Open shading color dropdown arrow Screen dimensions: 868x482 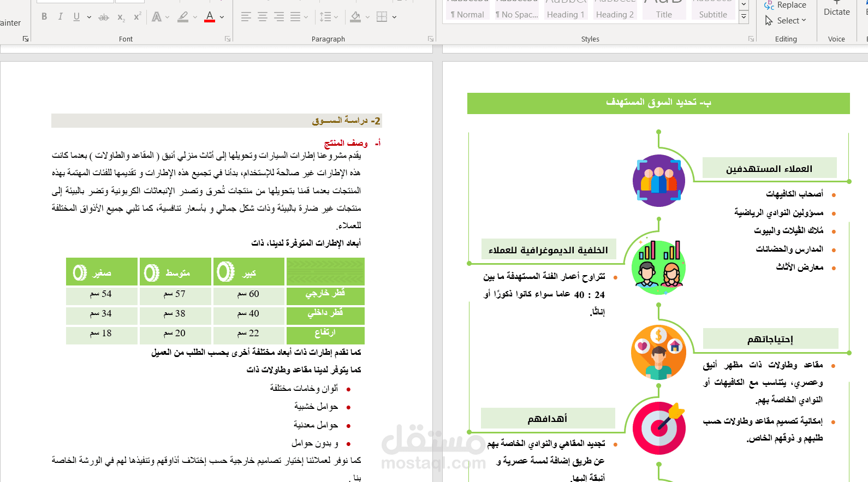(367, 17)
